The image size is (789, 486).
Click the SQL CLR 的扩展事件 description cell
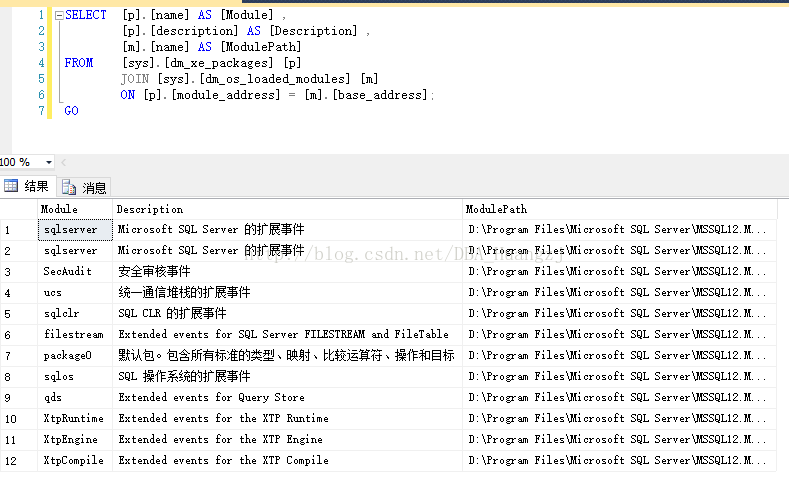point(287,313)
